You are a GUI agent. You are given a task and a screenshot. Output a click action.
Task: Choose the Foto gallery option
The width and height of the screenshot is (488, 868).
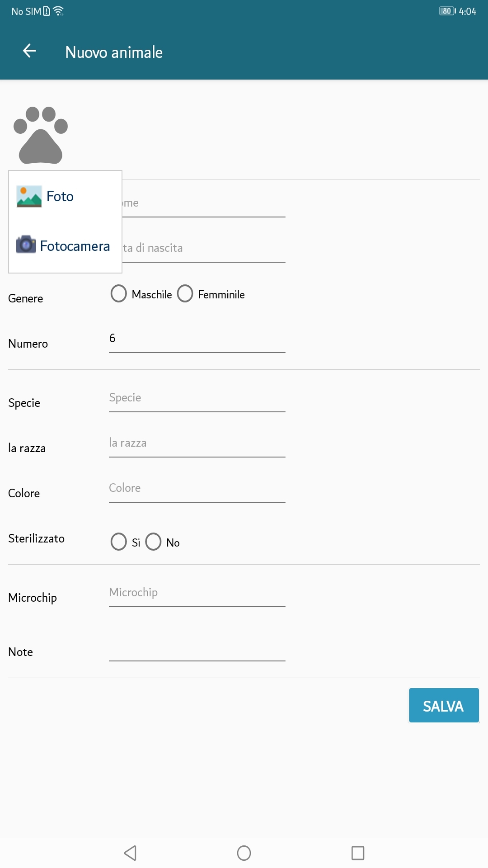60,197
